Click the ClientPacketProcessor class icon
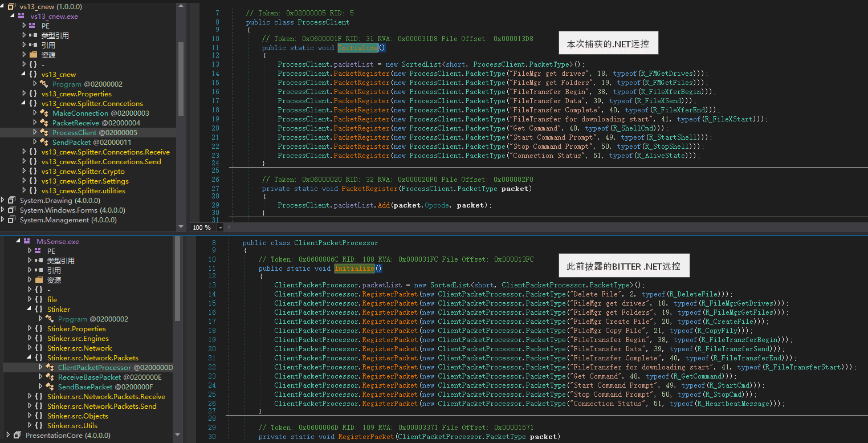The width and height of the screenshot is (868, 443). 50,368
